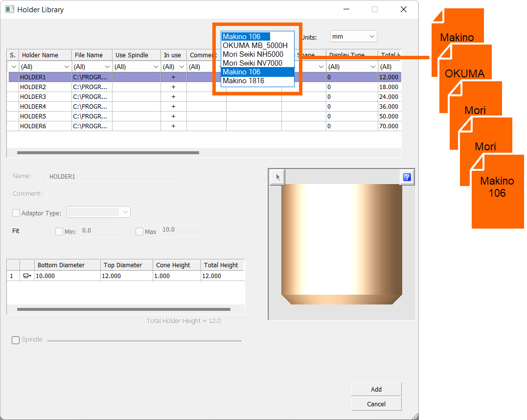This screenshot has width=527, height=420.
Task: Open the Total Height (All) filter
Action: tap(390, 67)
